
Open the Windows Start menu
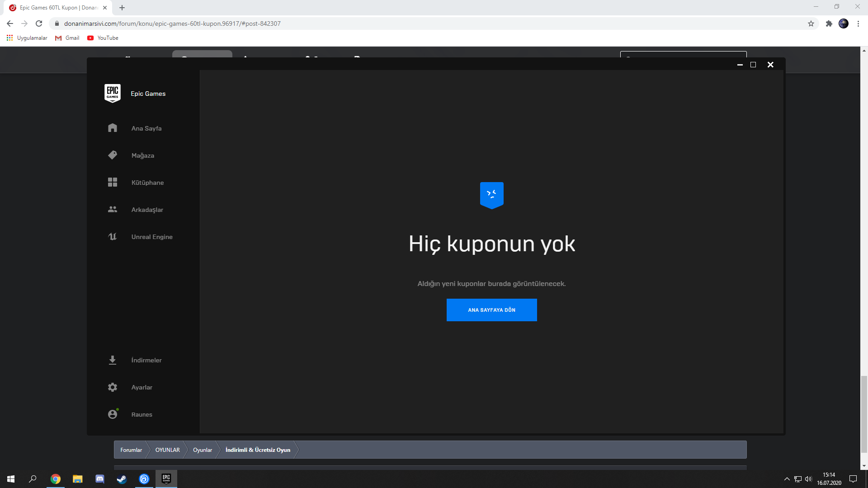click(11, 479)
